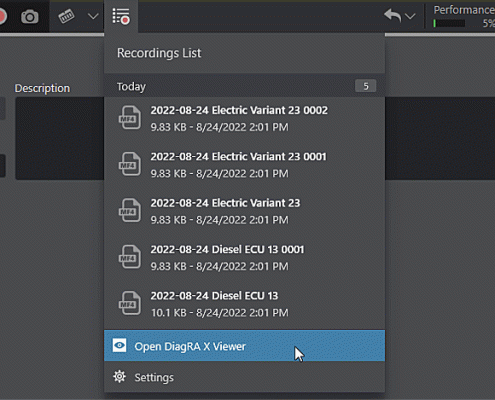Open Settings from recordings panel
The height and width of the screenshot is (400, 495).
point(244,377)
